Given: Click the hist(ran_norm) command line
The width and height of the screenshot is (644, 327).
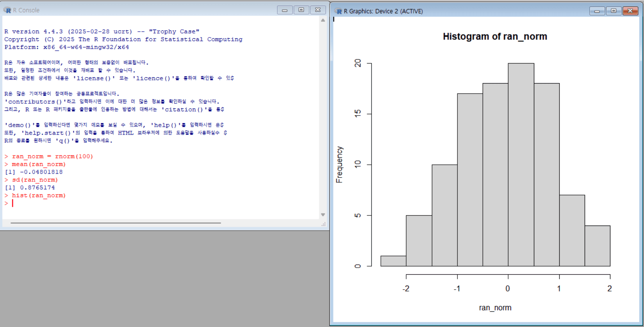Looking at the screenshot, I should tap(39, 195).
